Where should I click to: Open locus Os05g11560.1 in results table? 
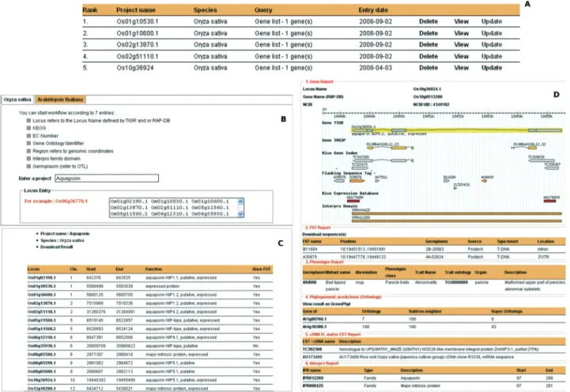point(42,320)
